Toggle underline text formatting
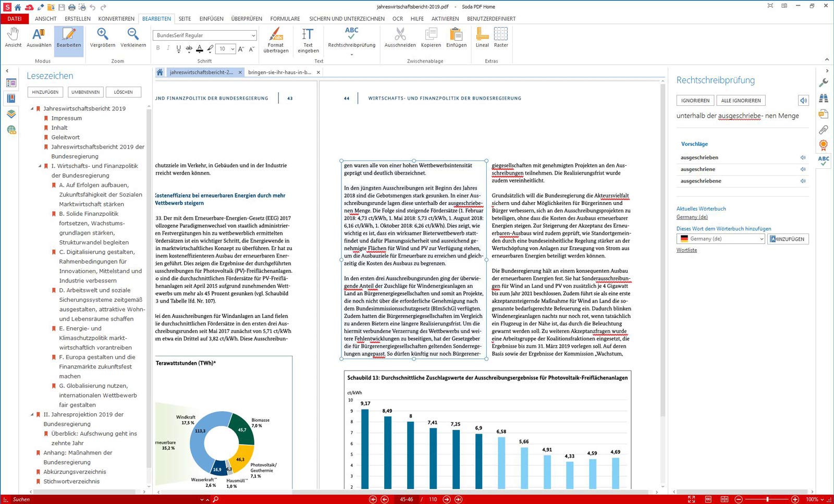 click(x=179, y=48)
